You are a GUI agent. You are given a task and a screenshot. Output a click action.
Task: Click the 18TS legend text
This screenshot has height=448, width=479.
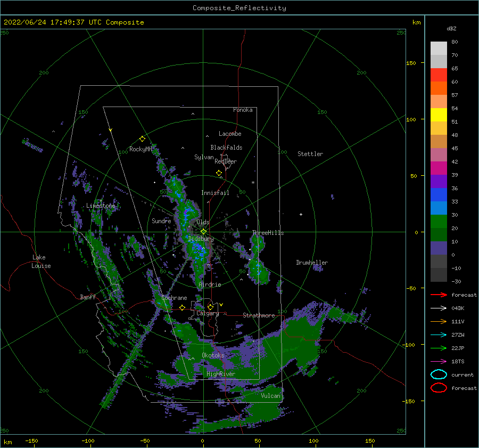pos(458,362)
